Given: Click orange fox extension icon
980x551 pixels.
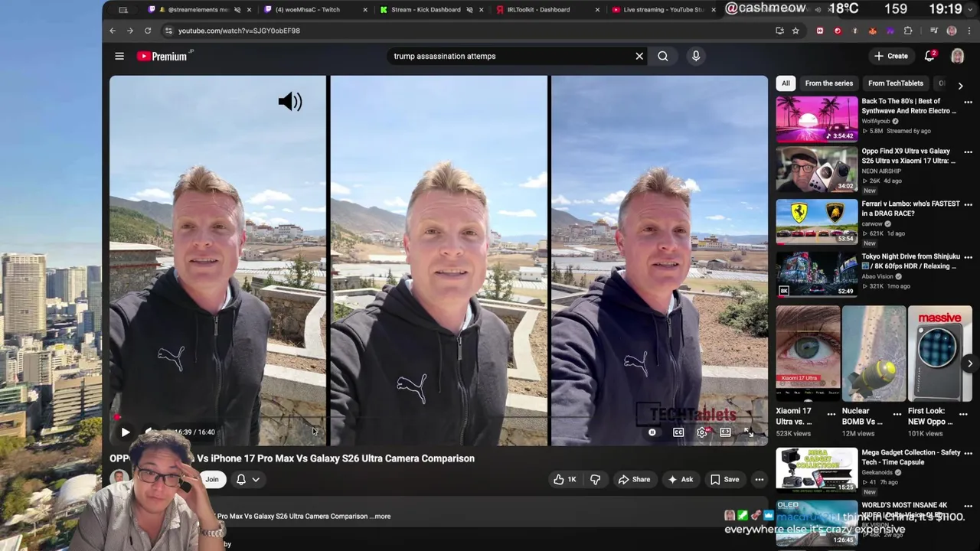Looking at the screenshot, I should point(873,31).
